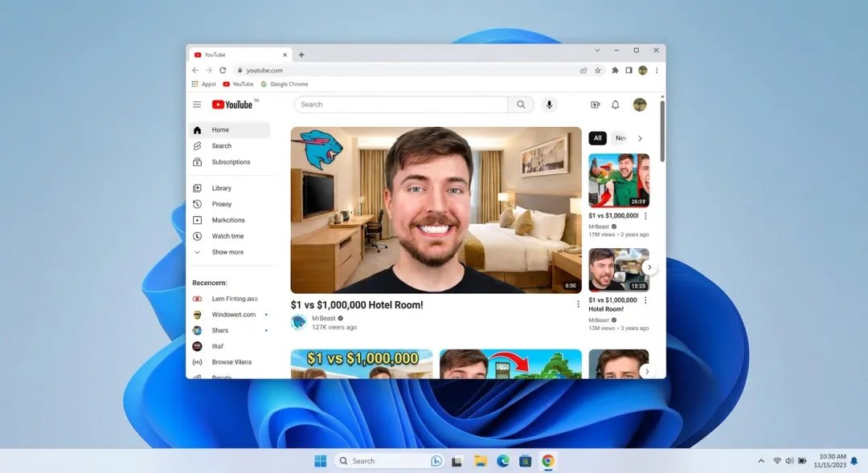Viewport: 868px width, 473px height.
Task: Switch to the All filter chip
Action: (597, 137)
